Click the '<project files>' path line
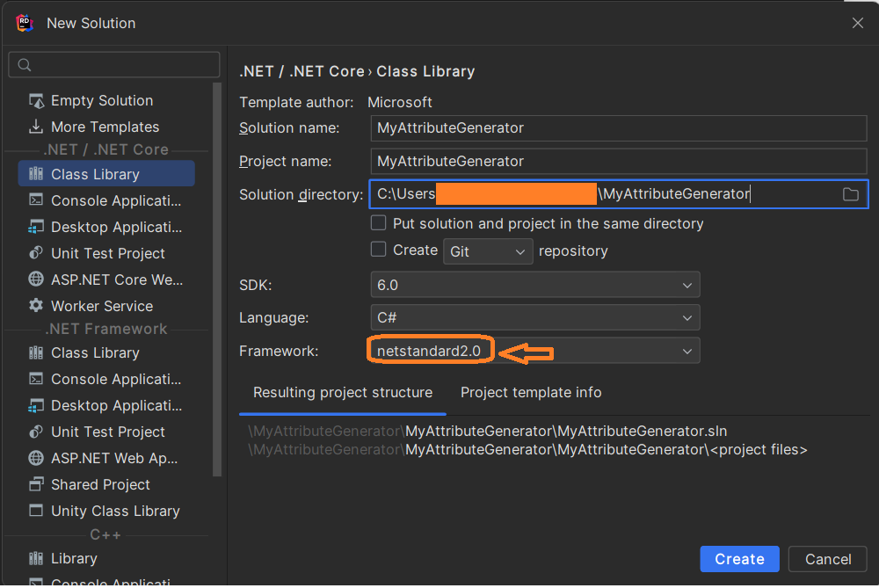Viewport: 879px width, 588px height. (527, 449)
